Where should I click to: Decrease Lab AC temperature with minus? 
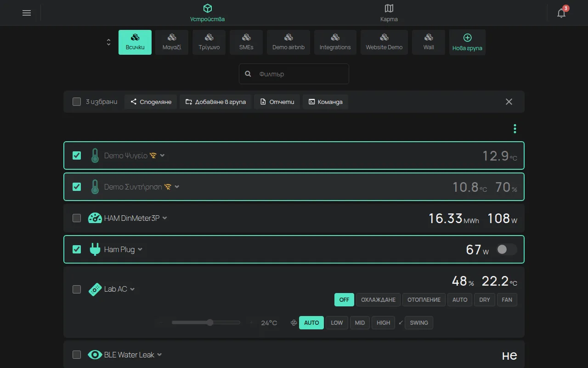(161, 323)
